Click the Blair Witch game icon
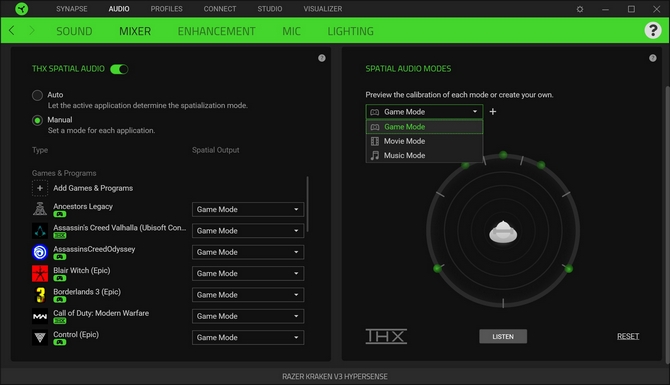 [x=40, y=273]
